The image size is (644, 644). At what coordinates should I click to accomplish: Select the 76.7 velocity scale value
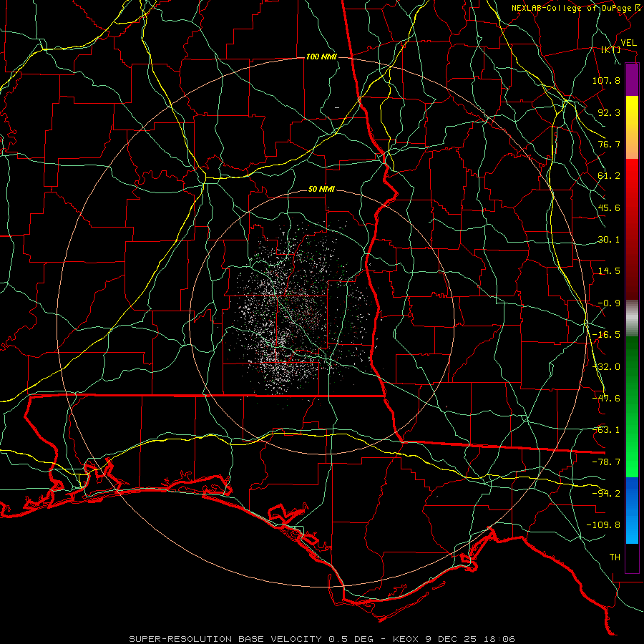[x=609, y=144]
